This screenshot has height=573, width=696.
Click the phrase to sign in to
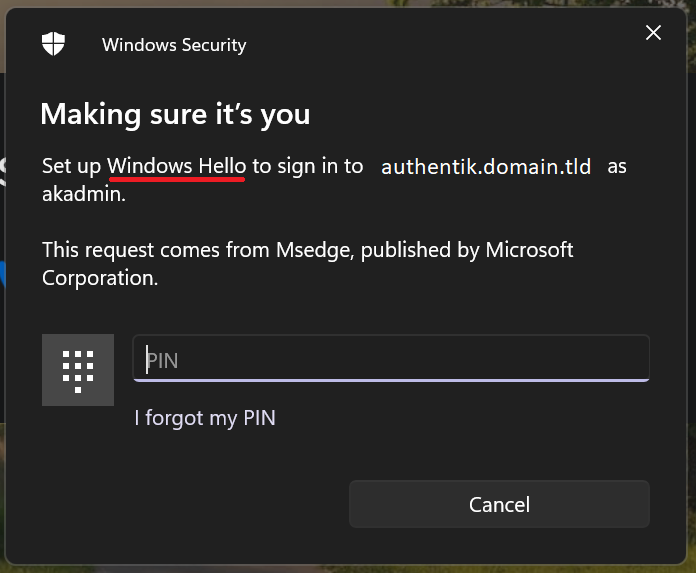(308, 166)
